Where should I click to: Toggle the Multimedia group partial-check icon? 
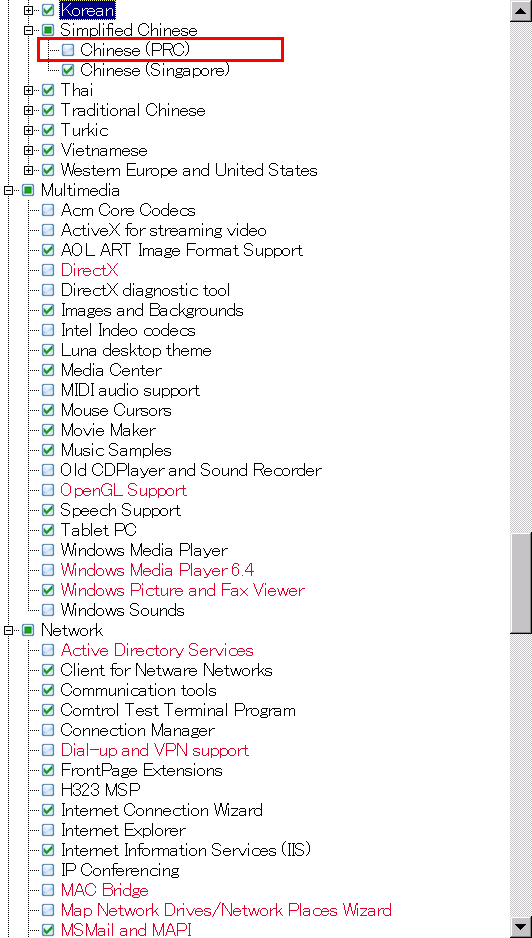(x=28, y=190)
